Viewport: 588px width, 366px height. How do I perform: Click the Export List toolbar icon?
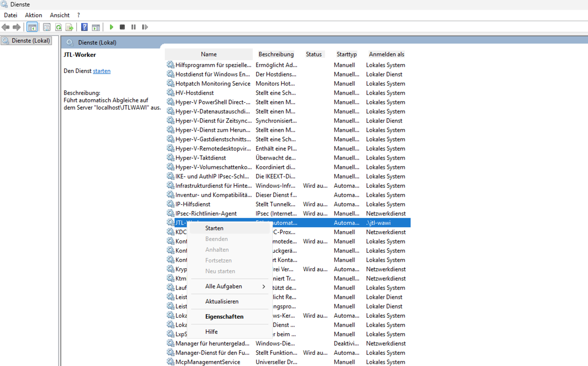coord(69,27)
